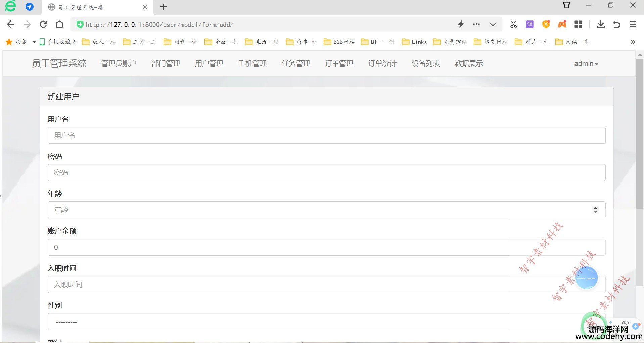This screenshot has width=644, height=343.
Task: Open the purple translate extension icon
Action: click(530, 24)
